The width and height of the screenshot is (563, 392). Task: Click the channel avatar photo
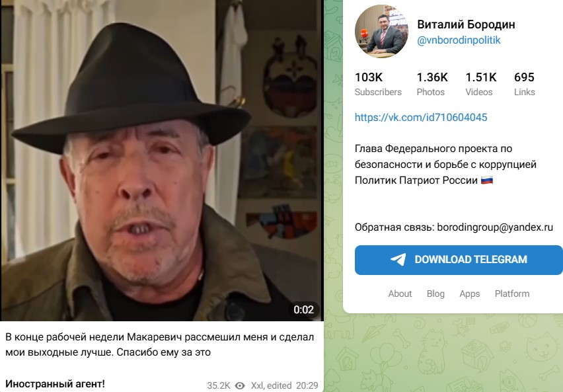(x=381, y=31)
